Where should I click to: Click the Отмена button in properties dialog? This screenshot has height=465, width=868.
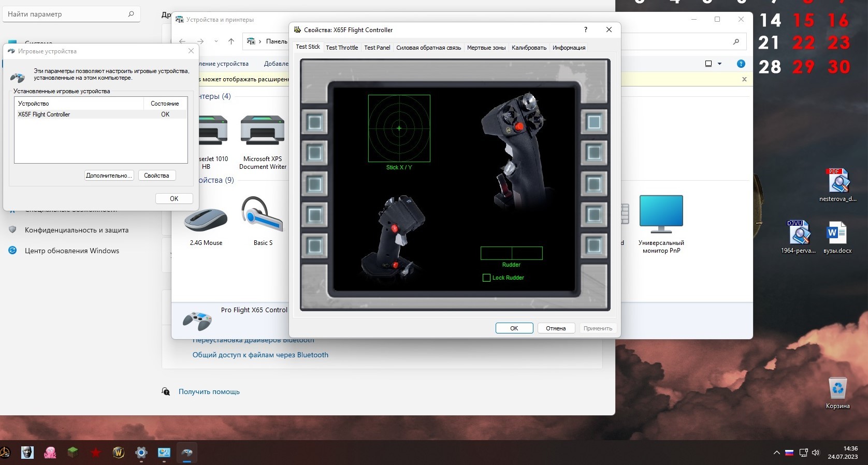pyautogui.click(x=555, y=328)
